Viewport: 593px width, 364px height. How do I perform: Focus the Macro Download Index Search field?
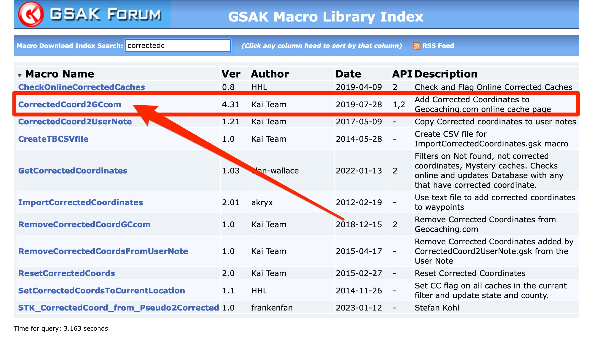(x=178, y=45)
